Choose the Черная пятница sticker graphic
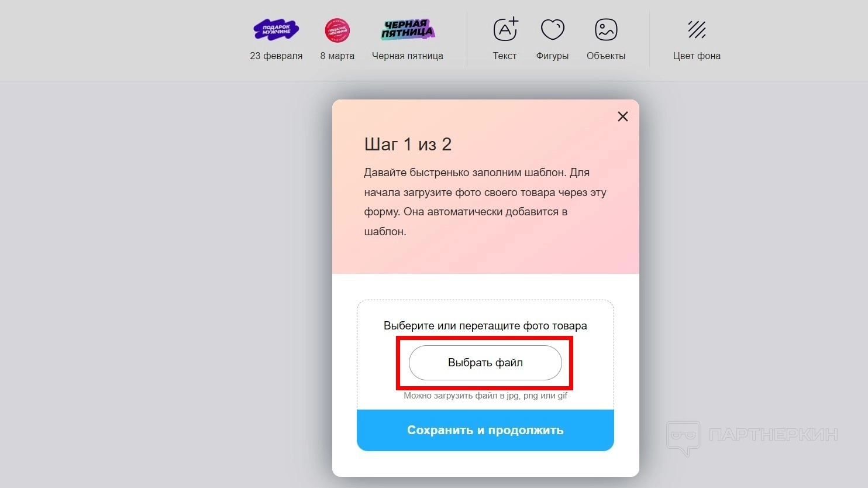The height and width of the screenshot is (488, 868). 408,29
